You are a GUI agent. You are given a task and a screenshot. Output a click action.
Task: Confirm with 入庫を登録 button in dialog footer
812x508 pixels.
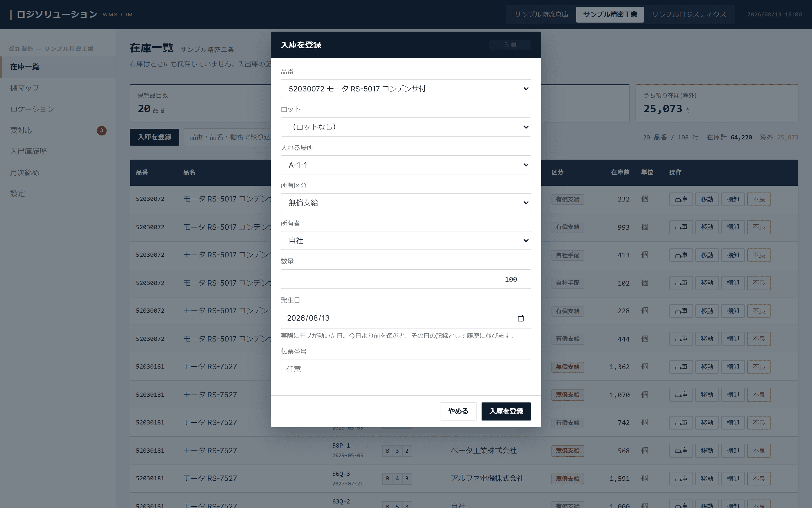[x=506, y=411]
